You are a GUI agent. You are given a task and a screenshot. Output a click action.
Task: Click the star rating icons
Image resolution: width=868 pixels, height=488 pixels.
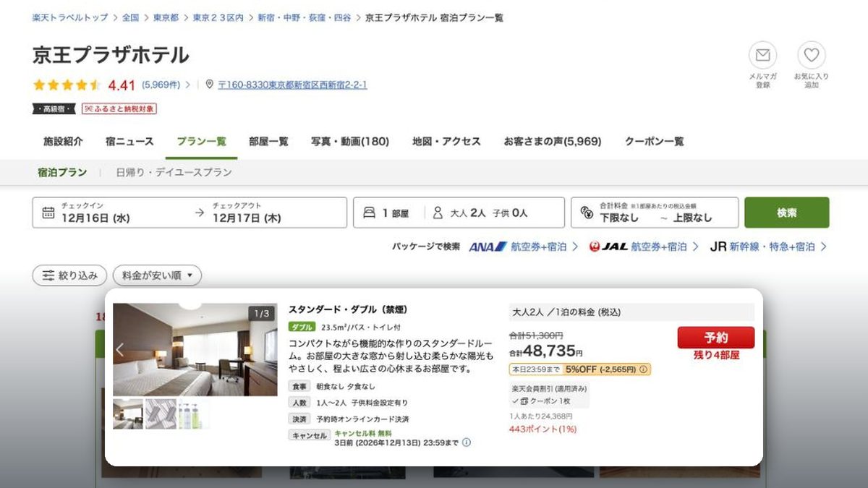67,85
